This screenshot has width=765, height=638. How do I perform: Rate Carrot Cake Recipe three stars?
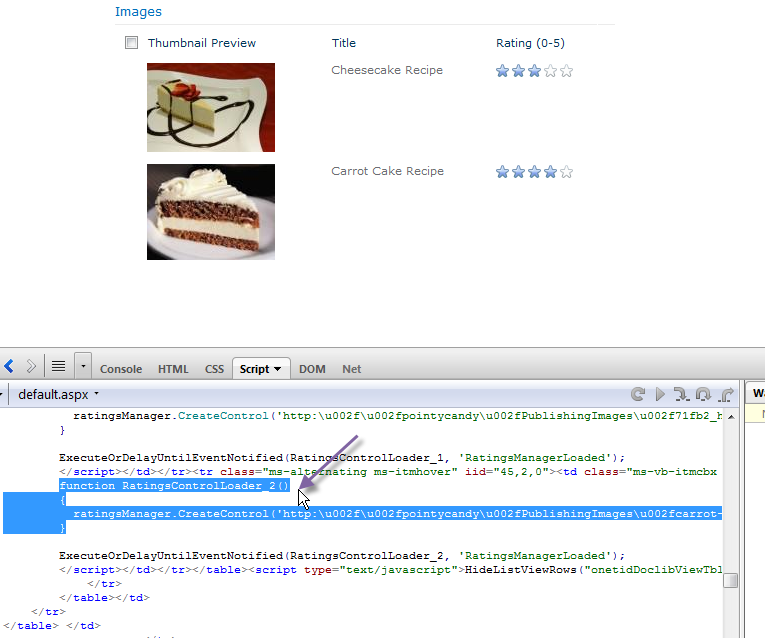point(534,172)
